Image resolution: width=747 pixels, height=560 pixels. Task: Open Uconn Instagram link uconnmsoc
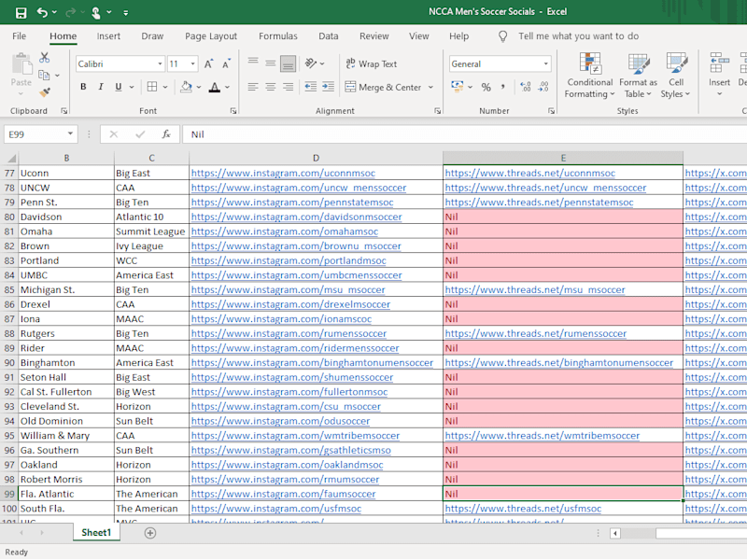pos(283,173)
